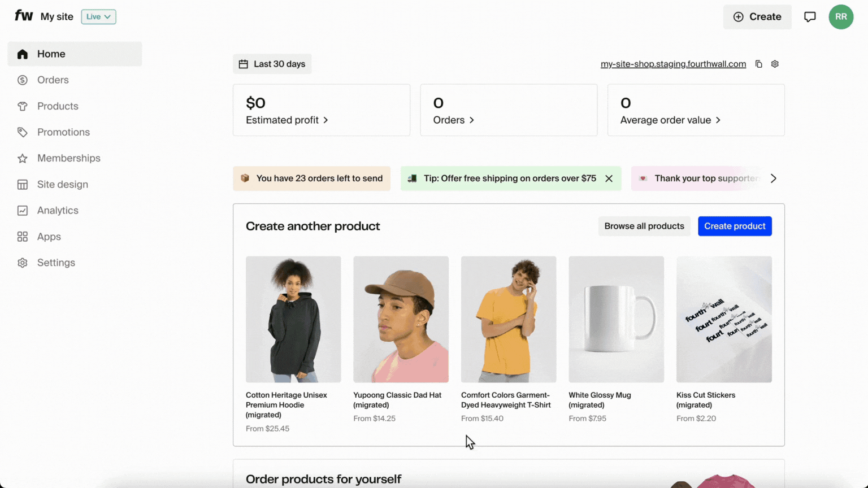This screenshot has width=868, height=488.
Task: Expand Estimated profit details
Action: point(287,120)
